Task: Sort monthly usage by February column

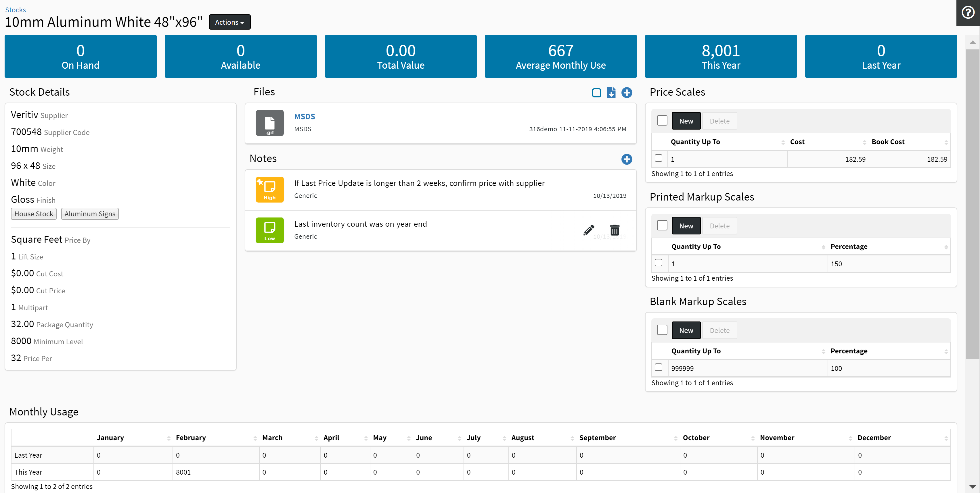Action: tap(191, 438)
